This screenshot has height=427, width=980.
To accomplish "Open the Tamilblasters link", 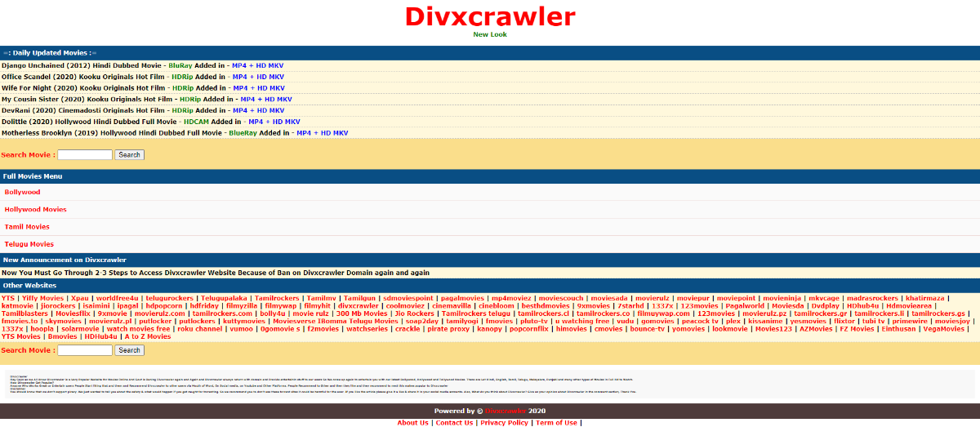I will pyautogui.click(x=24, y=314).
